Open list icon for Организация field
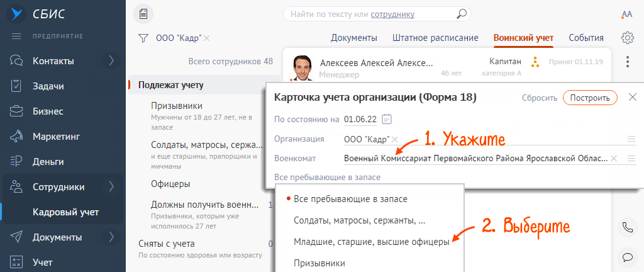Screen dimensions: 644x272 pos(631,139)
